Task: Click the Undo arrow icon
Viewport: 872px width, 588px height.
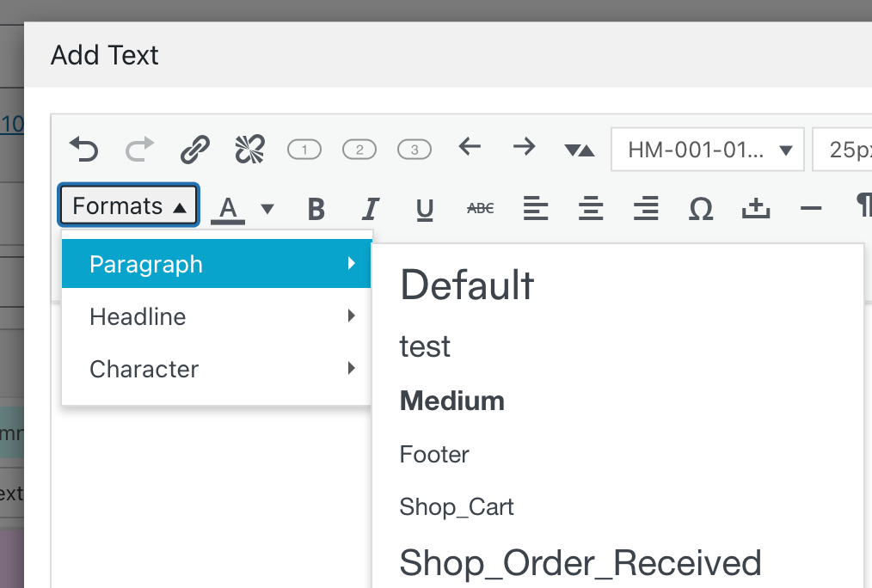Action: (83, 150)
